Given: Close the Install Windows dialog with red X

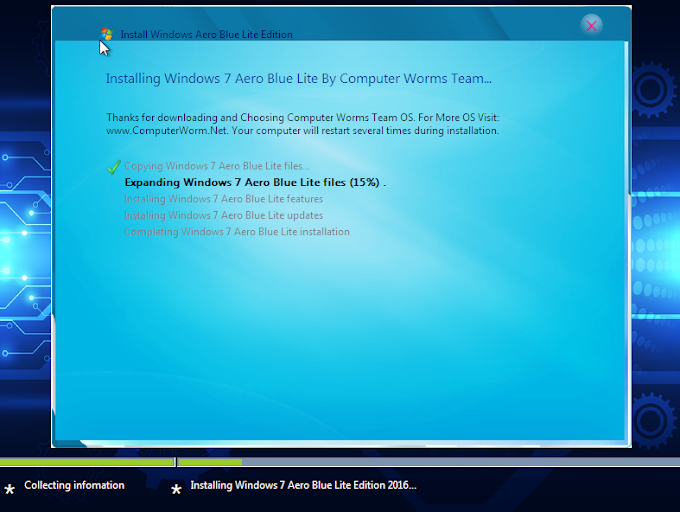Looking at the screenshot, I should click(x=591, y=26).
